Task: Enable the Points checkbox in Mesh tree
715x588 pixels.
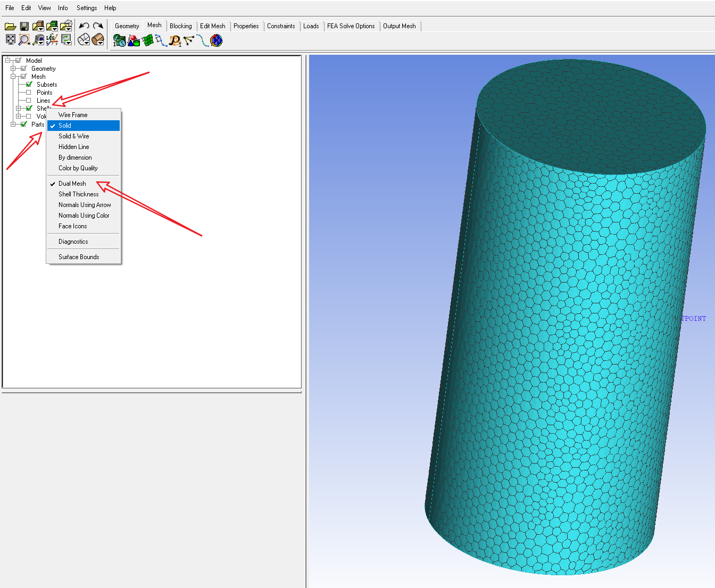Action: pos(29,93)
